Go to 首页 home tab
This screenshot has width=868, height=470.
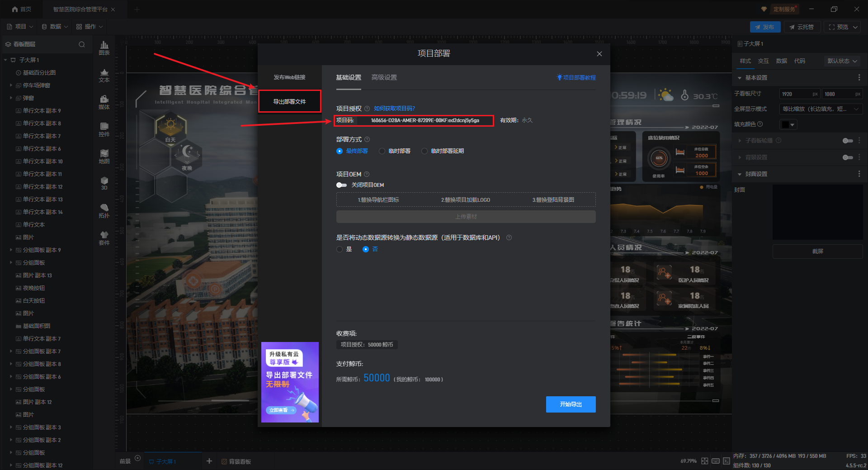click(22, 9)
